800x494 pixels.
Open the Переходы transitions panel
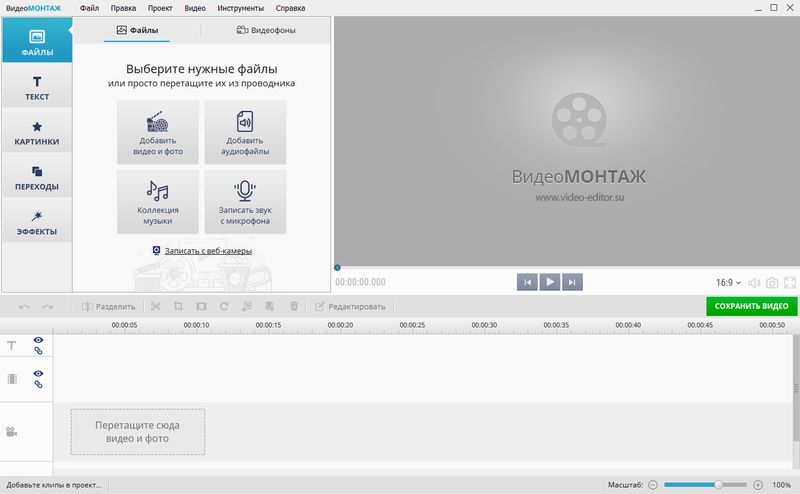pos(37,178)
